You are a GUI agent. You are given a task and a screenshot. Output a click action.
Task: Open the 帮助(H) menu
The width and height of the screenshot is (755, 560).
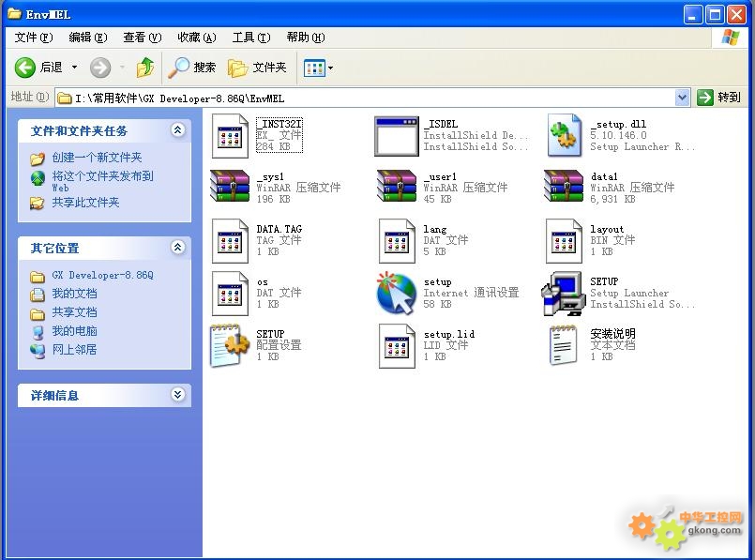coord(306,38)
